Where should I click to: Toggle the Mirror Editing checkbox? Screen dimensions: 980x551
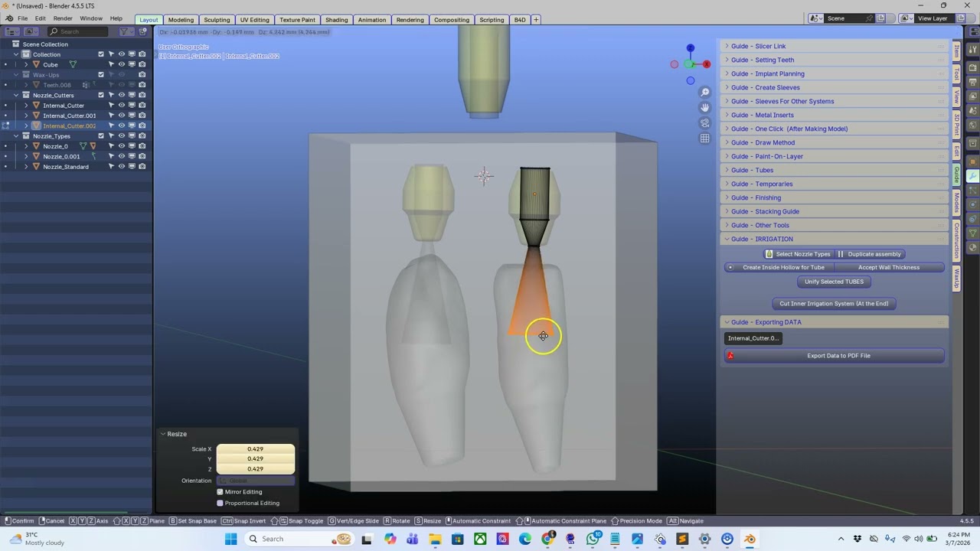tap(220, 492)
